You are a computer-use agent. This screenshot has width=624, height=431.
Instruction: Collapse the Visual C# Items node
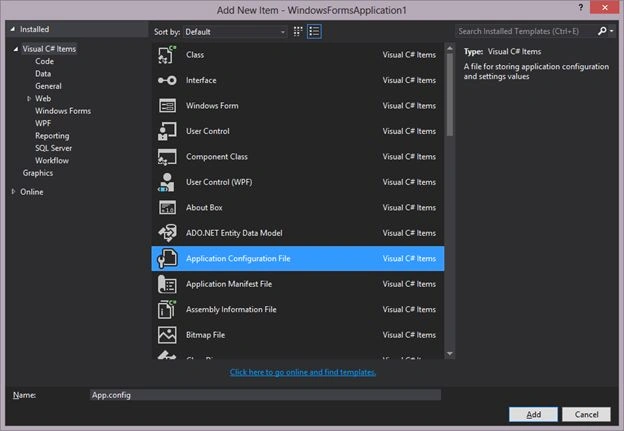(16, 49)
